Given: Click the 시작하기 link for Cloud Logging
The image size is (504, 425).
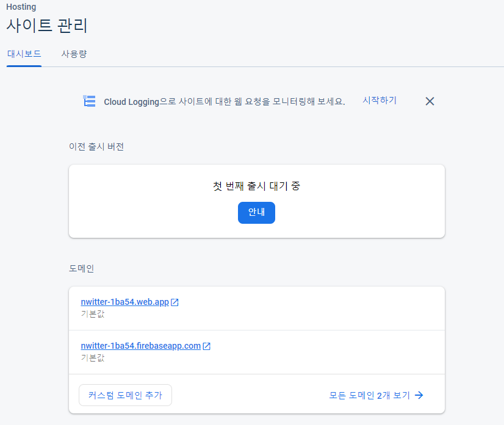Looking at the screenshot, I should point(380,101).
